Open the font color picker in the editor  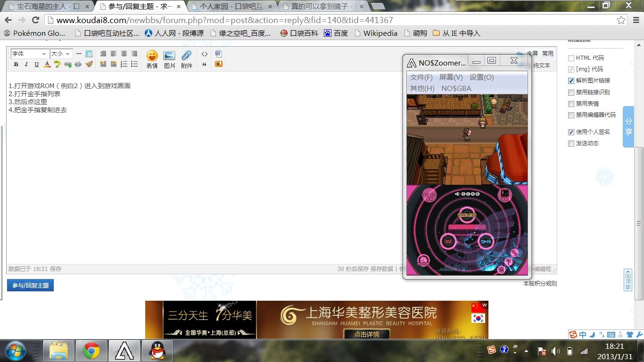click(47, 65)
